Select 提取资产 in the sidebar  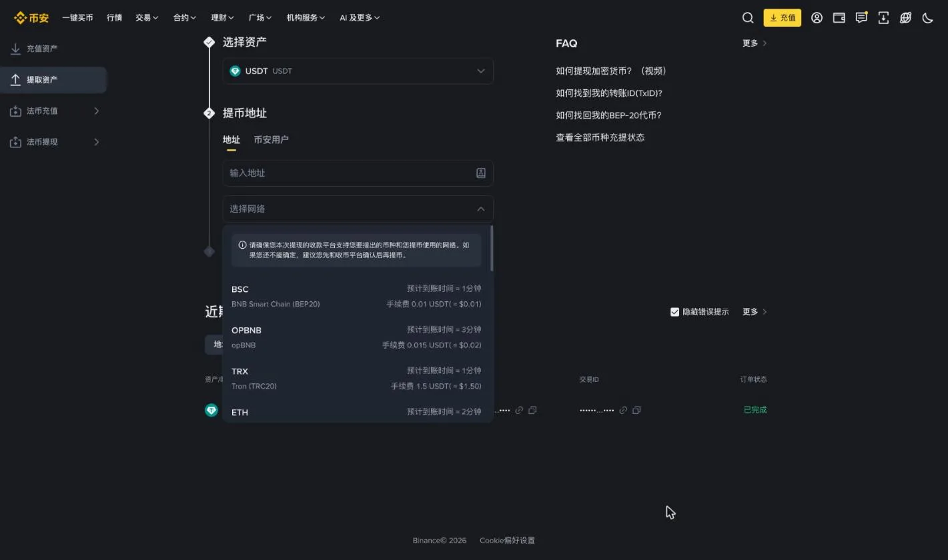(53, 80)
